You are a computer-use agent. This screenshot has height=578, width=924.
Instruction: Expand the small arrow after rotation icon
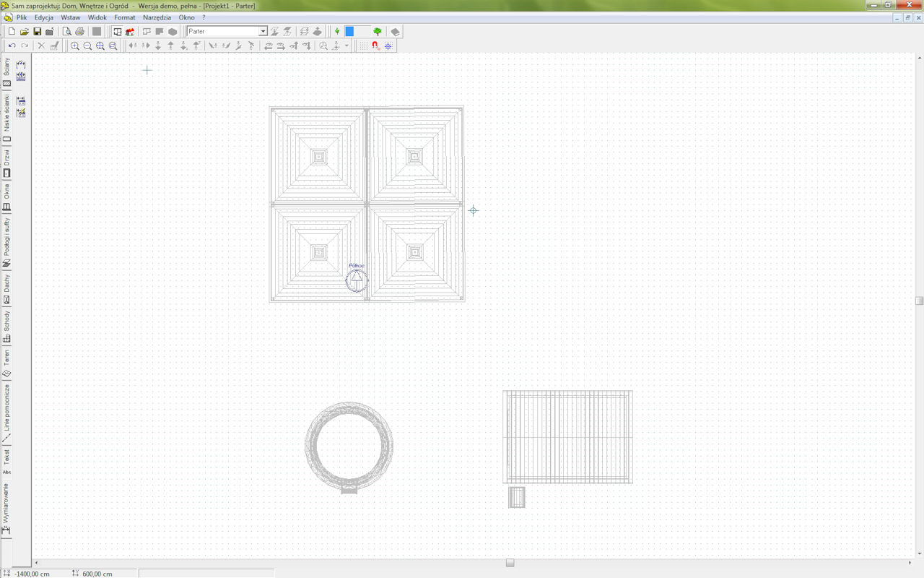tap(346, 46)
